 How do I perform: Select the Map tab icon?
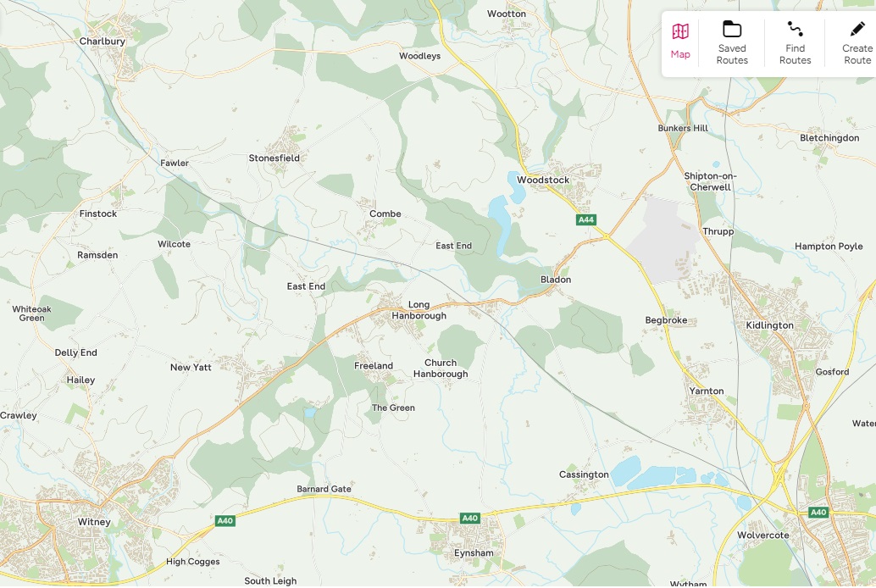pyautogui.click(x=680, y=31)
